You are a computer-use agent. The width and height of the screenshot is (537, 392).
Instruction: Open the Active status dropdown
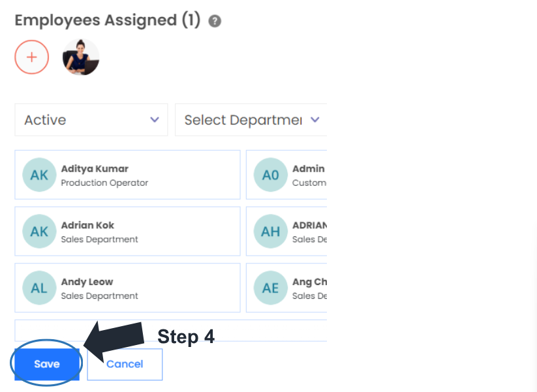click(91, 120)
